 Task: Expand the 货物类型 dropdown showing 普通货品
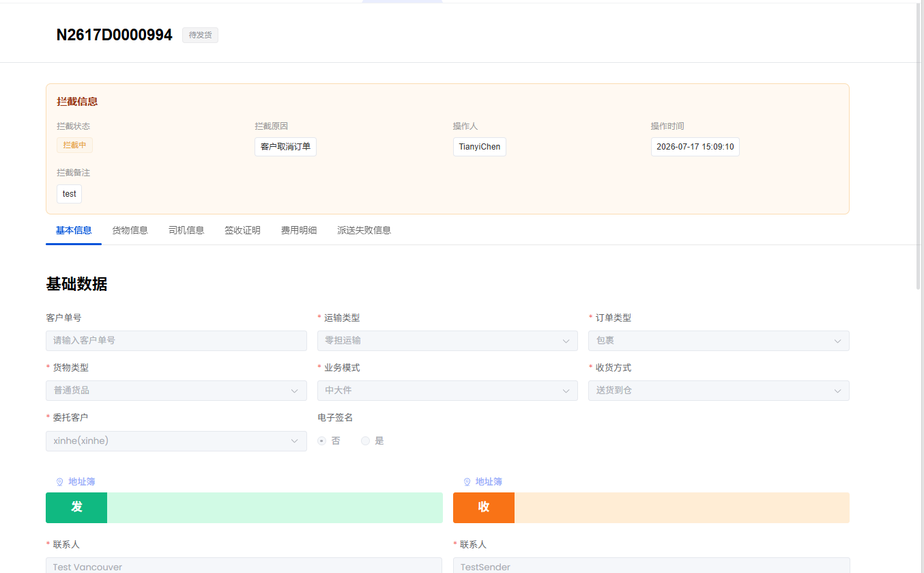coord(176,391)
